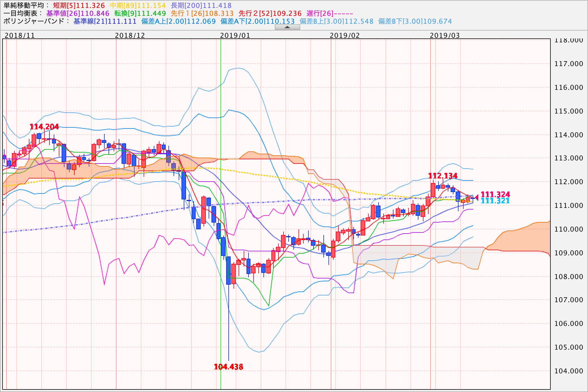Click the 108.000 price axis label
The width and height of the screenshot is (588, 392).
point(569,277)
